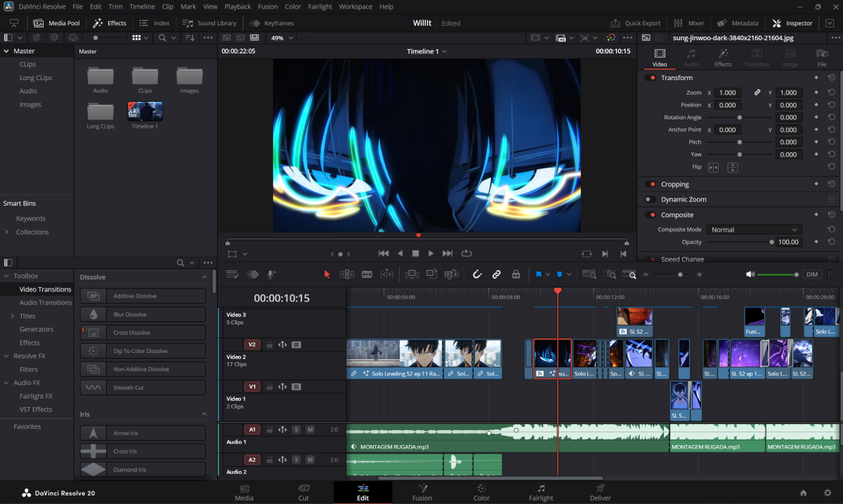
Task: Solo the Audio 2 track
Action: [296, 460]
